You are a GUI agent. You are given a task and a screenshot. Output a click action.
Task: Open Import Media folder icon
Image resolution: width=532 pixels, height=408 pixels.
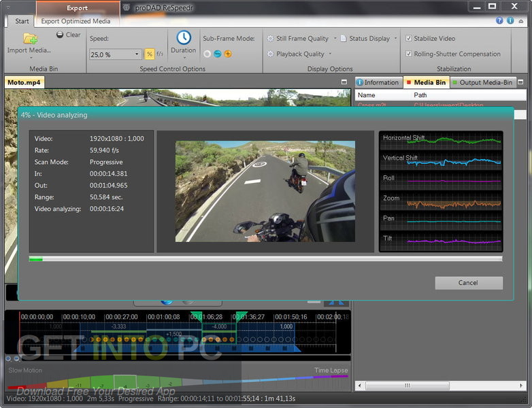coord(30,39)
